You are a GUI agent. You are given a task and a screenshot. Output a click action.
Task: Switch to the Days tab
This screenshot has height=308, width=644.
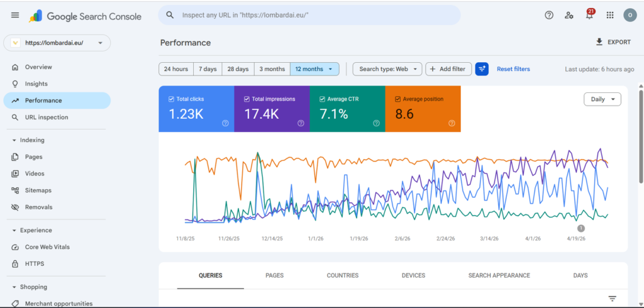(x=580, y=275)
